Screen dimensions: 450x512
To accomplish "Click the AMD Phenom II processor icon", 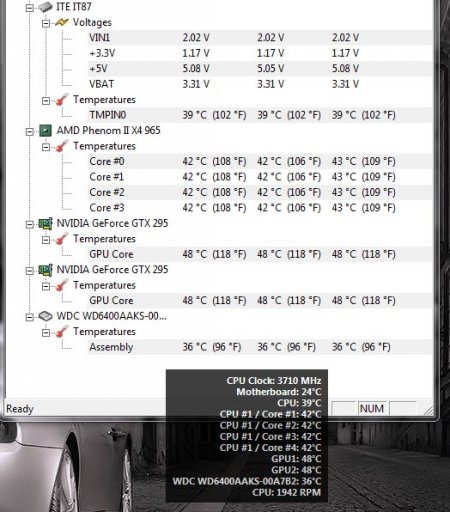I will click(45, 131).
